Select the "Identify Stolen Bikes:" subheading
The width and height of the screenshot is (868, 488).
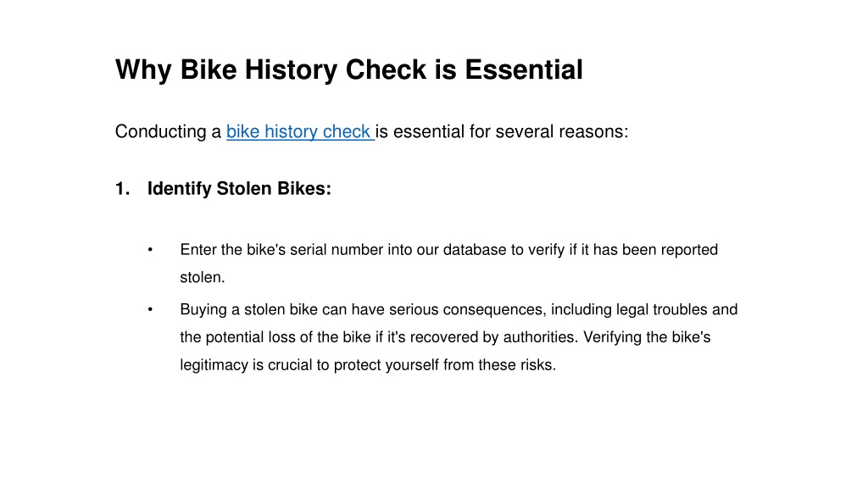click(x=239, y=189)
